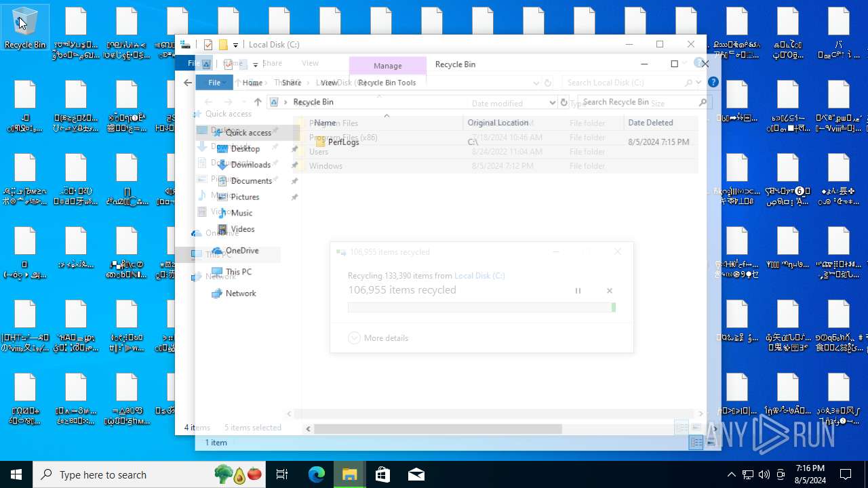Viewport: 868px width, 488px height.
Task: Open the Recycle Bin quick access toolbar dropdown
Action: tap(256, 65)
